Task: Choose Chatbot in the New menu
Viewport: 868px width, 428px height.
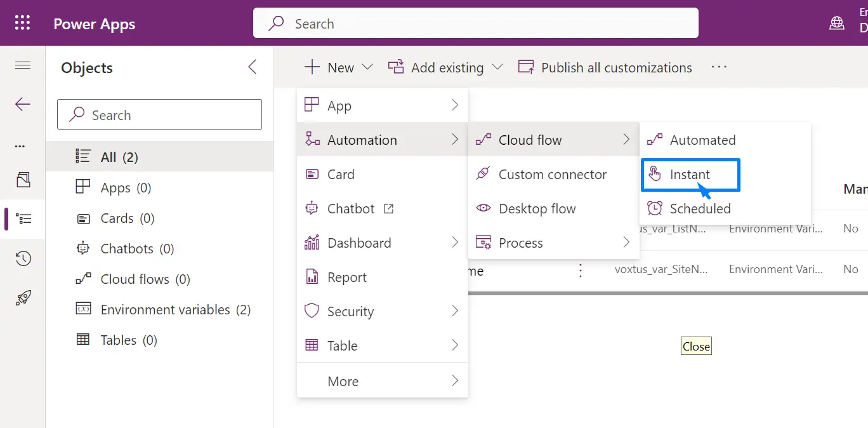Action: (x=383, y=208)
